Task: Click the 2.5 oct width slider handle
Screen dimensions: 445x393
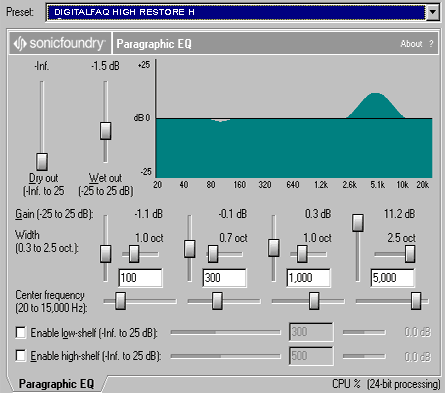Action: point(410,254)
